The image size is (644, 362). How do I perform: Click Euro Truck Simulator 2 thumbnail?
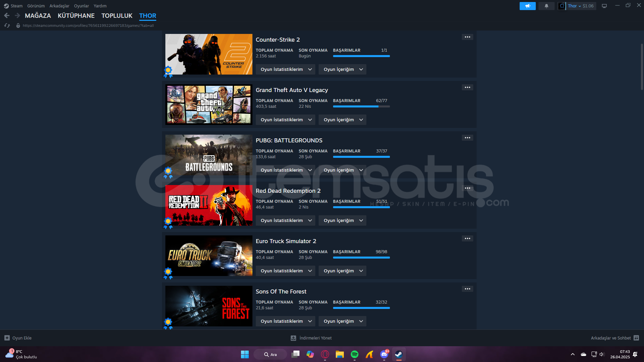tap(209, 256)
